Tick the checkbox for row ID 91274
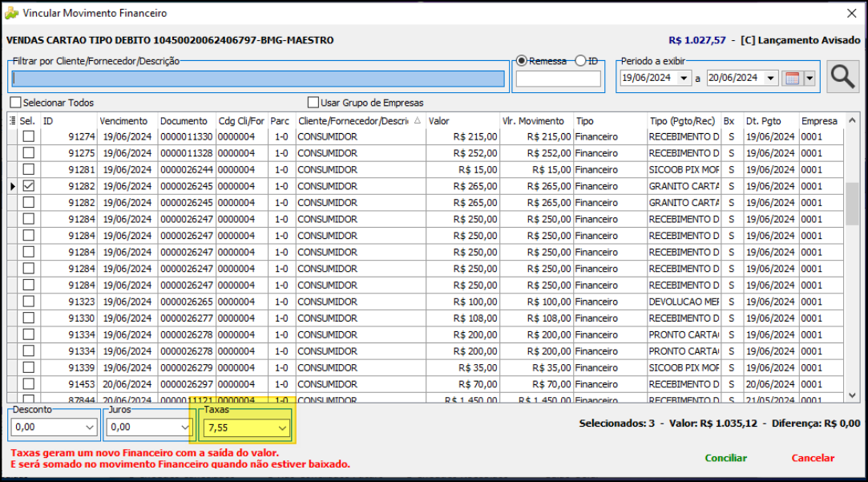 tap(29, 136)
